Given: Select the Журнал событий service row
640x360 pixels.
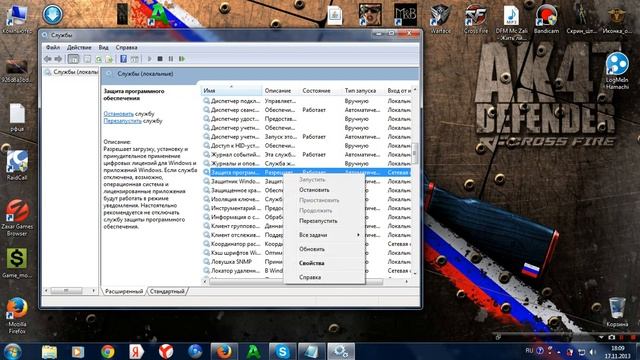Looking at the screenshot, I should coord(306,155).
